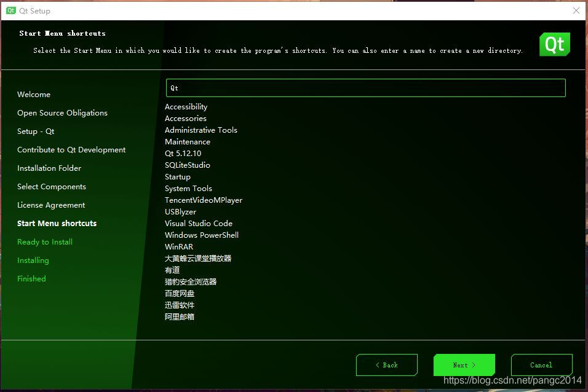Click the Next button
The image size is (588, 392).
pyautogui.click(x=464, y=364)
